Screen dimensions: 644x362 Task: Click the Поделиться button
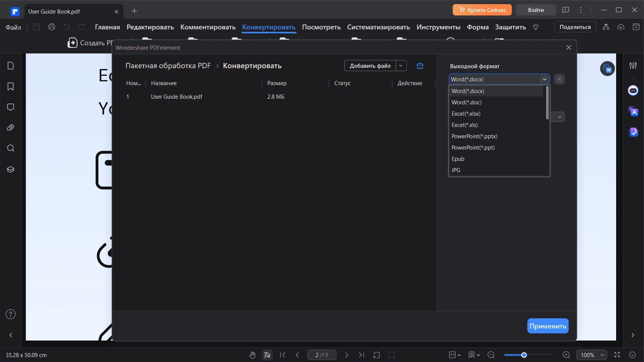pyautogui.click(x=575, y=27)
